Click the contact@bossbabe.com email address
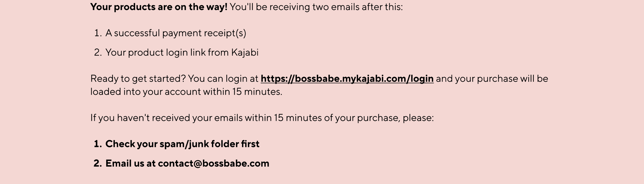 click(214, 163)
